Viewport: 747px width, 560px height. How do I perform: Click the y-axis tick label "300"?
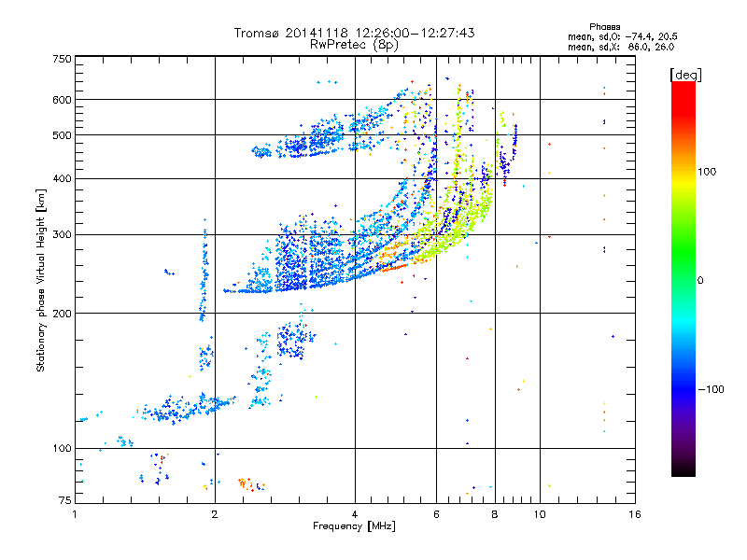pos(62,234)
